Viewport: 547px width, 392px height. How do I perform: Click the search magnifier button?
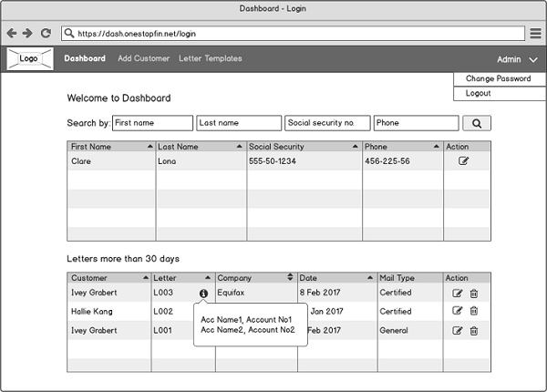click(476, 123)
